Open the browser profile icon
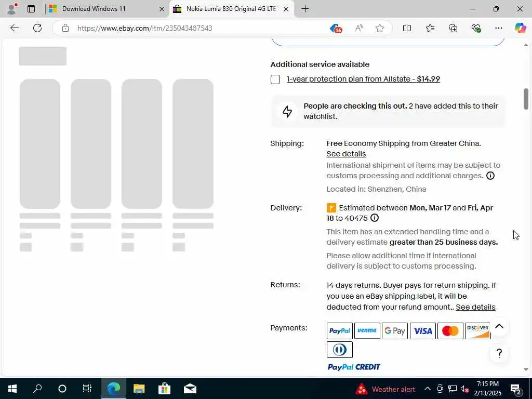The image size is (532, 399). [12, 9]
